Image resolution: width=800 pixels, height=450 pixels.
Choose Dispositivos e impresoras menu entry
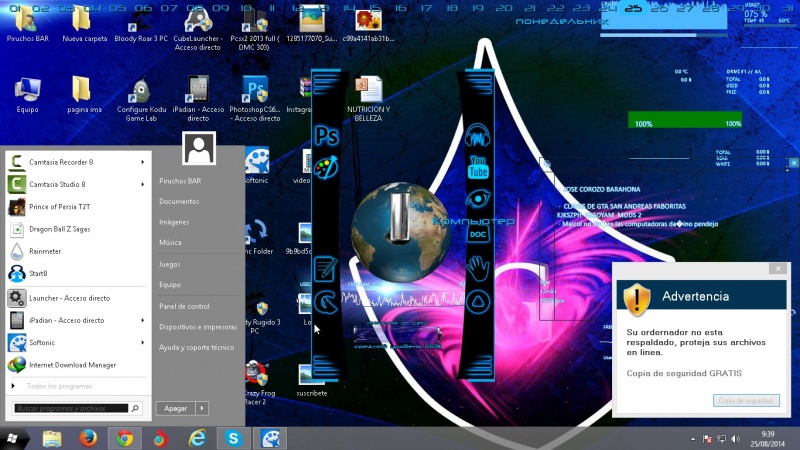pos(198,327)
